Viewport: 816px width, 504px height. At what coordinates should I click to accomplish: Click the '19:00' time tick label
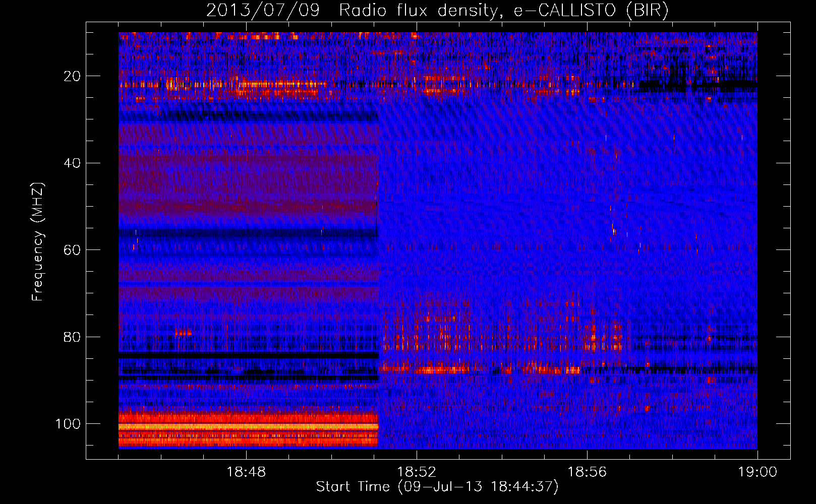coord(757,472)
